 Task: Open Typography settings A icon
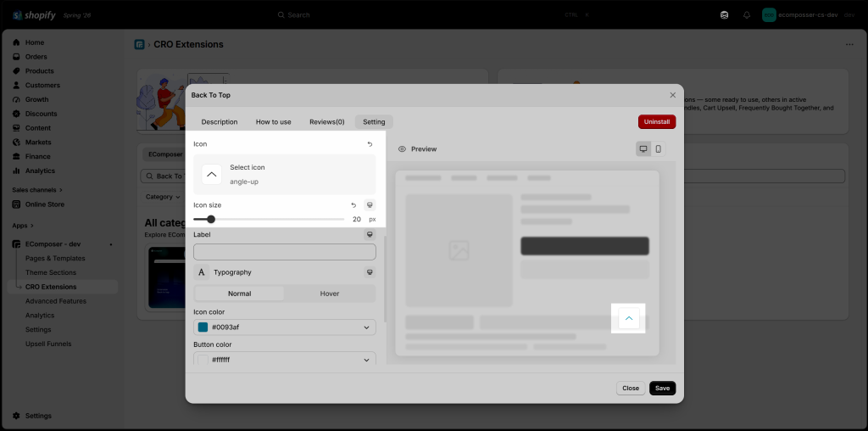[202, 272]
